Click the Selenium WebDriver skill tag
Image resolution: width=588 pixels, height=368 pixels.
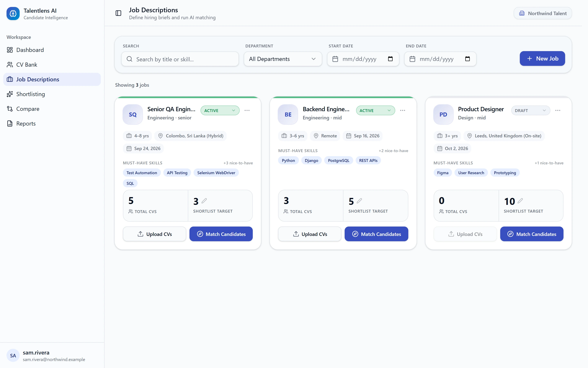(216, 173)
